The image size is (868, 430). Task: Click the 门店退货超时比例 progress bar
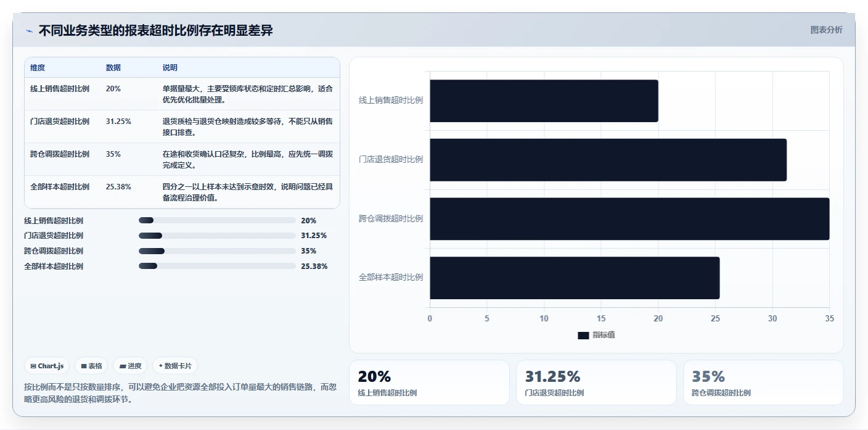pyautogui.click(x=217, y=236)
